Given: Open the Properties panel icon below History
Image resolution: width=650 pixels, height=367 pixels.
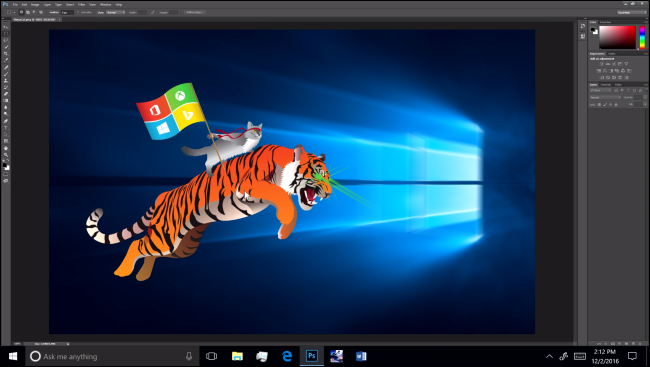Looking at the screenshot, I should [583, 36].
